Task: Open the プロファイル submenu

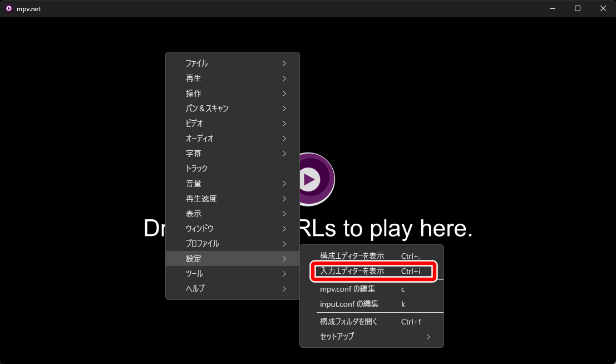Action: pyautogui.click(x=233, y=243)
